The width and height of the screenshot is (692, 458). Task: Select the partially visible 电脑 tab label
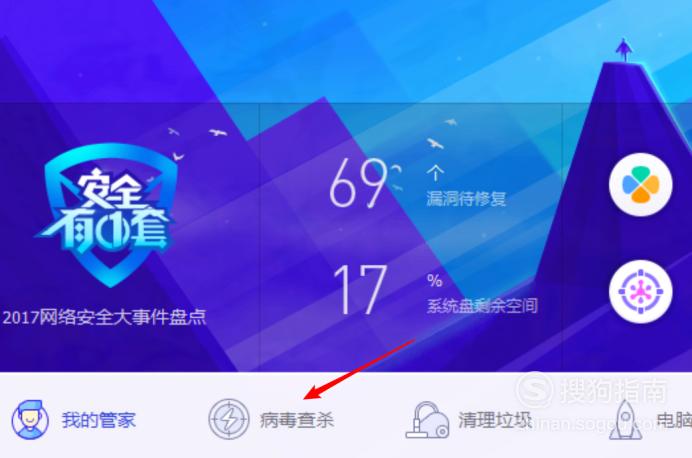pyautogui.click(x=674, y=420)
